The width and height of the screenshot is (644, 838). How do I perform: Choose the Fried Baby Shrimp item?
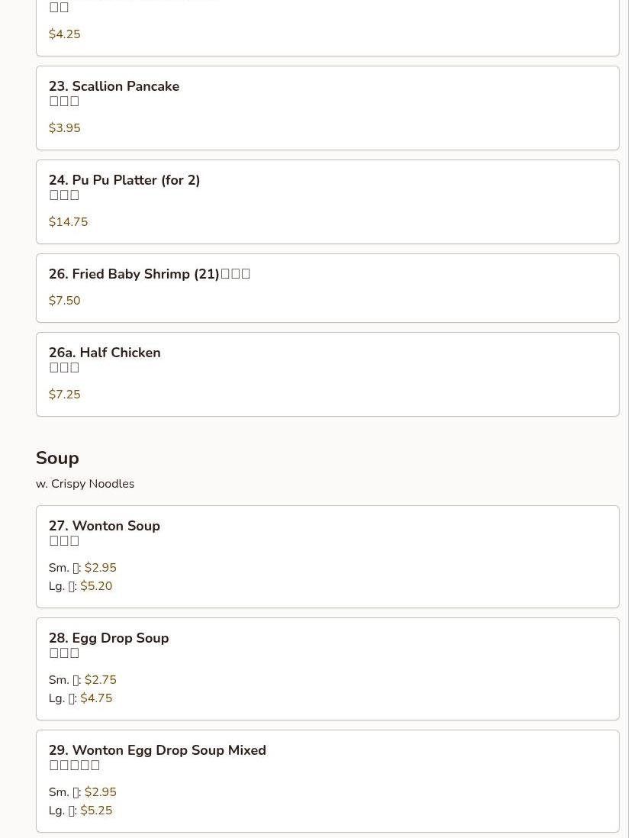click(134, 274)
